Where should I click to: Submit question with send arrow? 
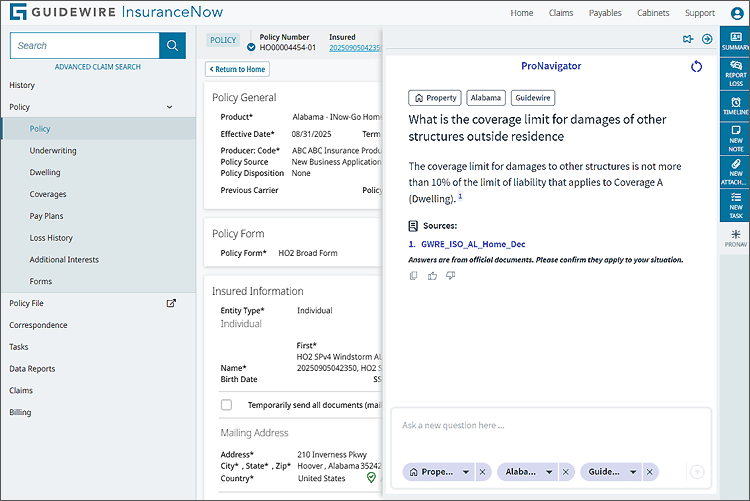(x=697, y=472)
